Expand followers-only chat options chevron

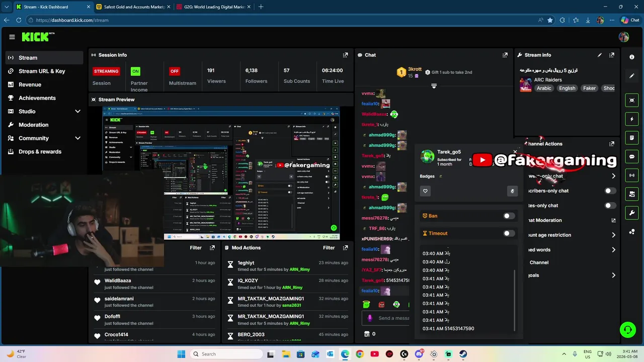[613, 176]
